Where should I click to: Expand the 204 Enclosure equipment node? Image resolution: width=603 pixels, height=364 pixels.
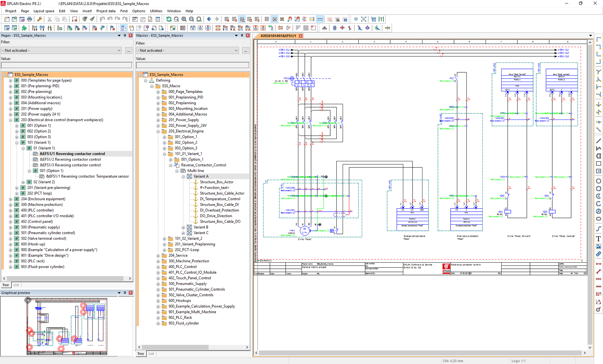point(11,199)
